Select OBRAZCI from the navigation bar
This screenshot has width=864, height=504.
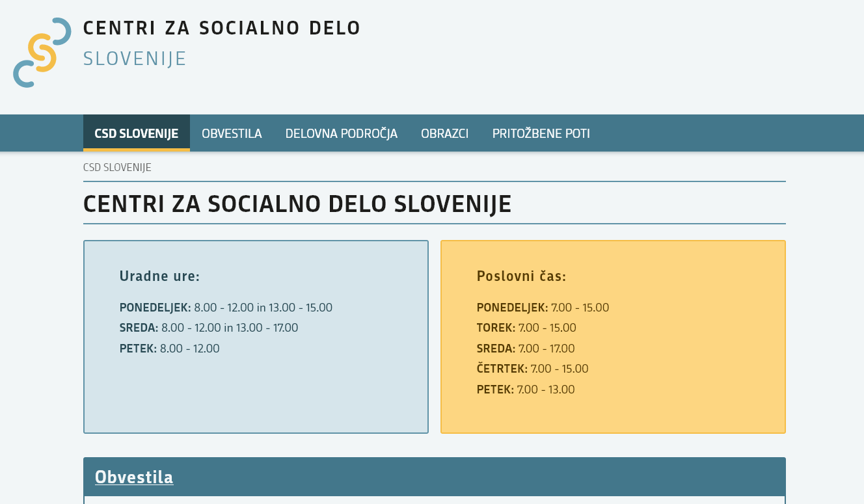(445, 133)
